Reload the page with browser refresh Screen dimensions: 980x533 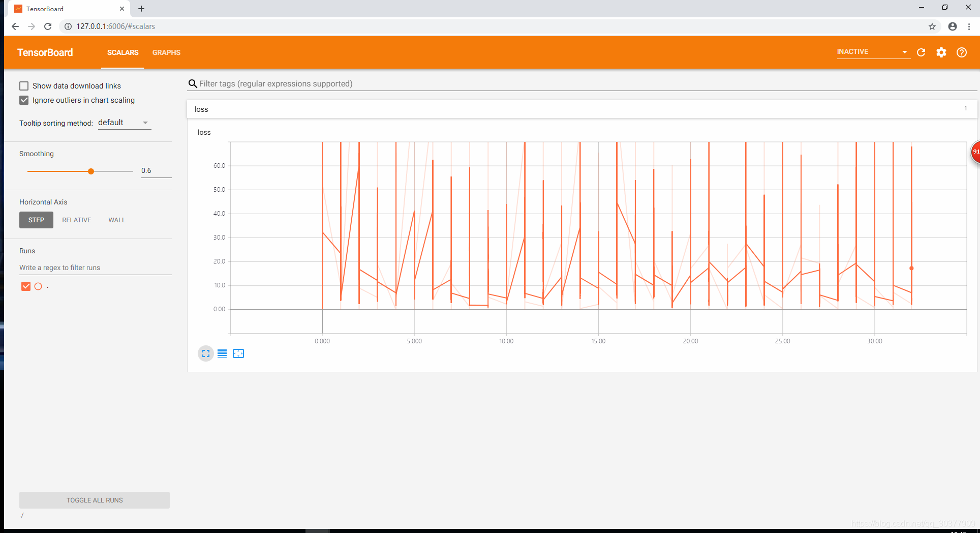tap(48, 26)
